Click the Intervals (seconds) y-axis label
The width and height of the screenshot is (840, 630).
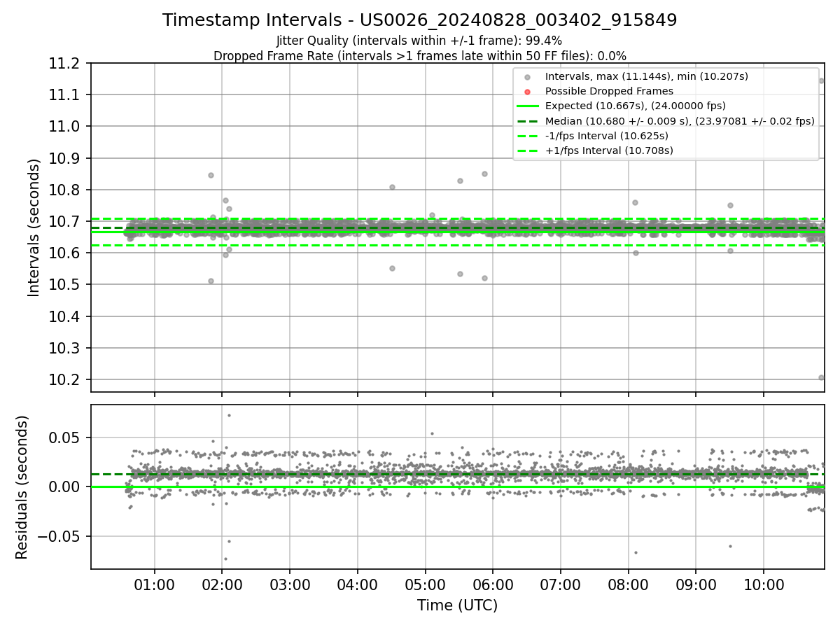34,227
